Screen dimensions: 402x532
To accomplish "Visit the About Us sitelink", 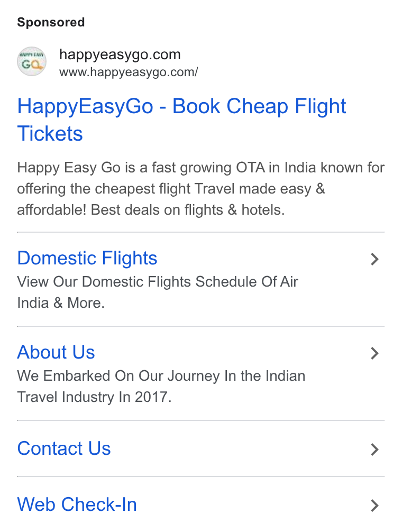I will [56, 352].
